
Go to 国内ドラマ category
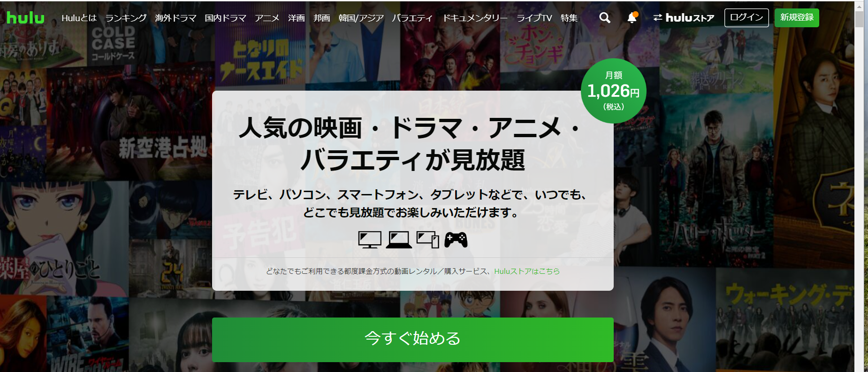[x=225, y=18]
